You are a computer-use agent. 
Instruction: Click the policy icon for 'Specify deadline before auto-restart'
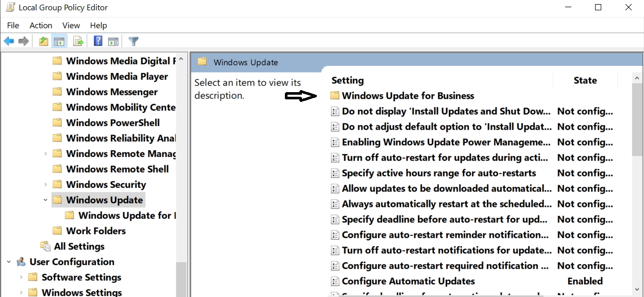point(335,219)
